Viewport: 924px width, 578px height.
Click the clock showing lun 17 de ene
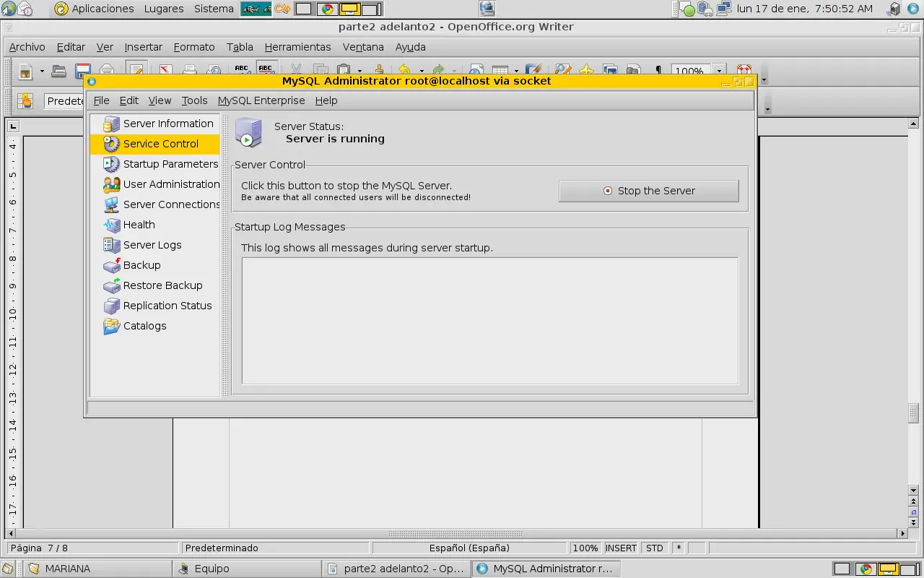point(805,9)
